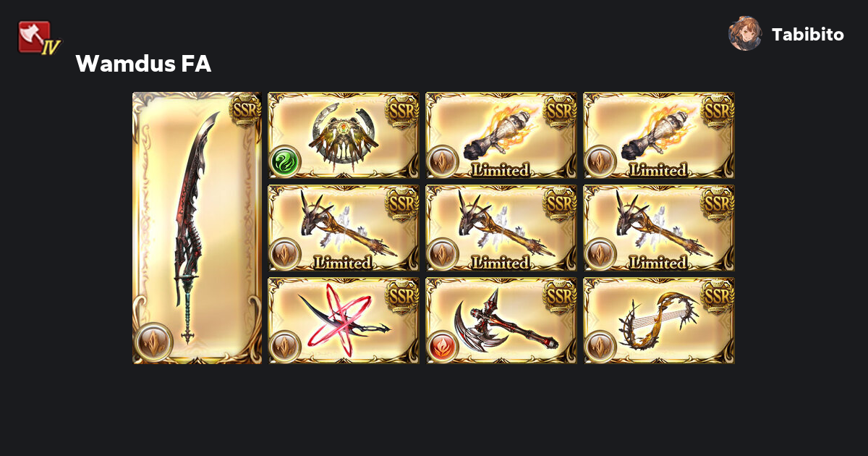Image resolution: width=868 pixels, height=456 pixels.
Task: Click the axe class IV icon
Action: [38, 38]
